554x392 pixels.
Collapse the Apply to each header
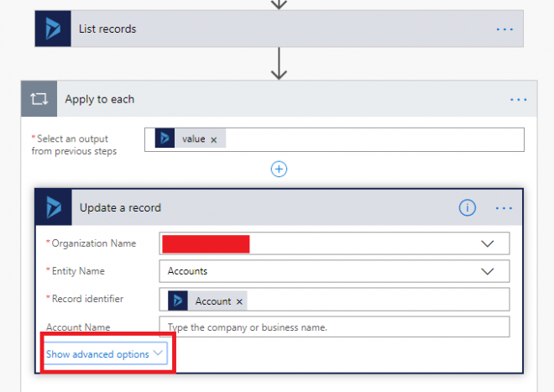pos(280,99)
